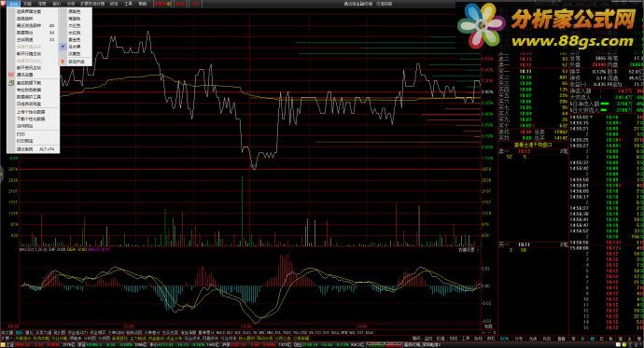Click the colorful flower logo of 88gs banner
Viewport: 644px width, 348px height.
[482, 25]
